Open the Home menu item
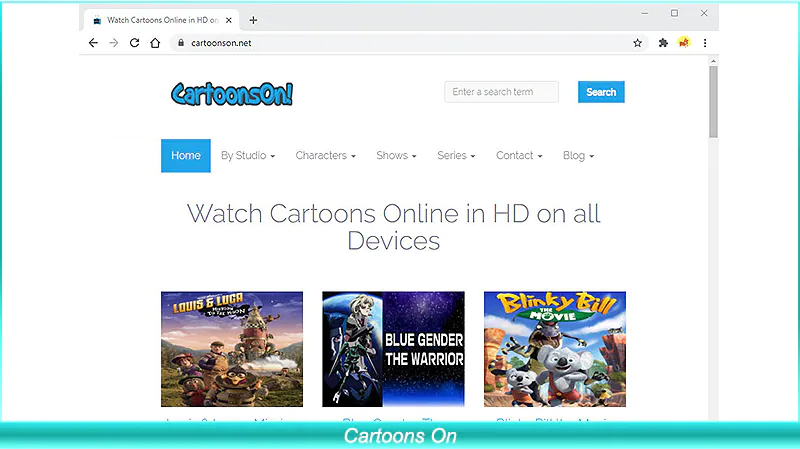Viewport: 800px width, 449px height. (x=186, y=156)
